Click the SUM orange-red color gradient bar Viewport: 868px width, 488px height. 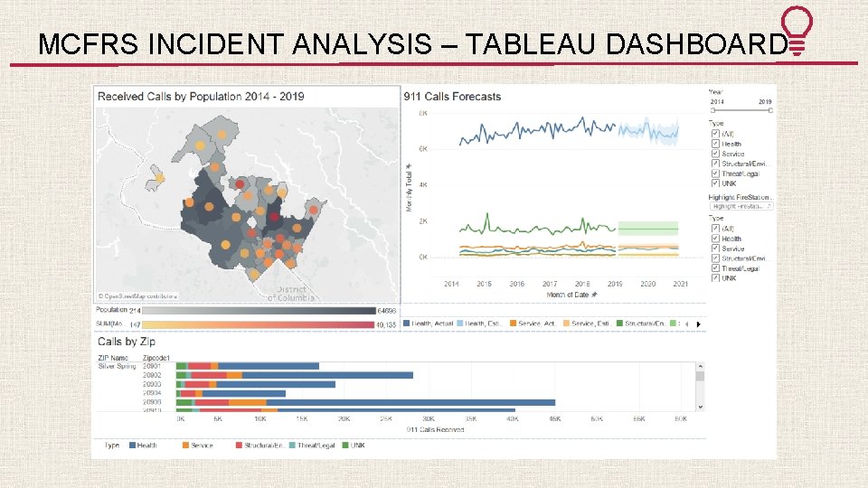(x=259, y=324)
